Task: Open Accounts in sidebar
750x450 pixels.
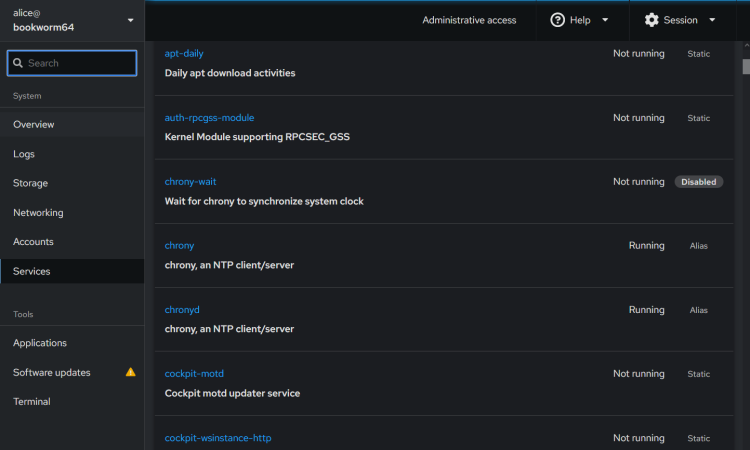Action: (72, 241)
